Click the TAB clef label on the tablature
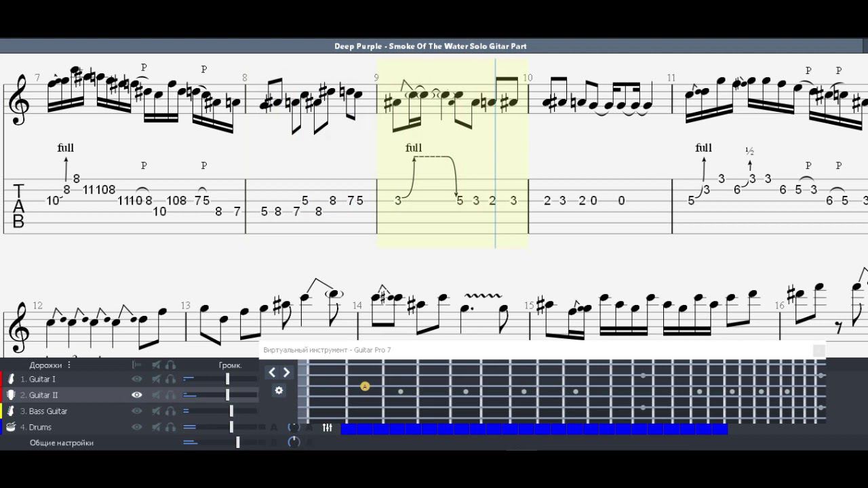Viewport: 868px width, 488px height. [18, 206]
